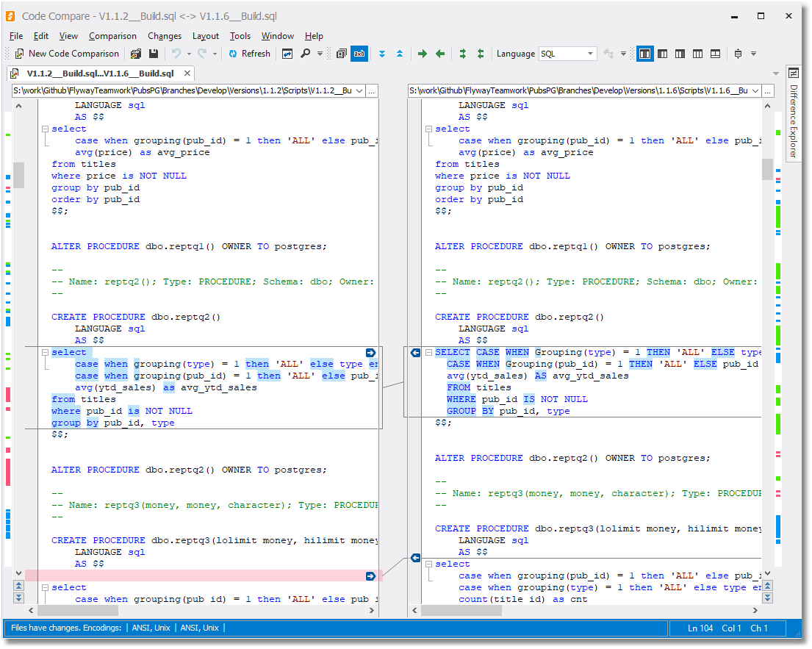Open the Find search tool
This screenshot has height=649, width=812.
(305, 53)
